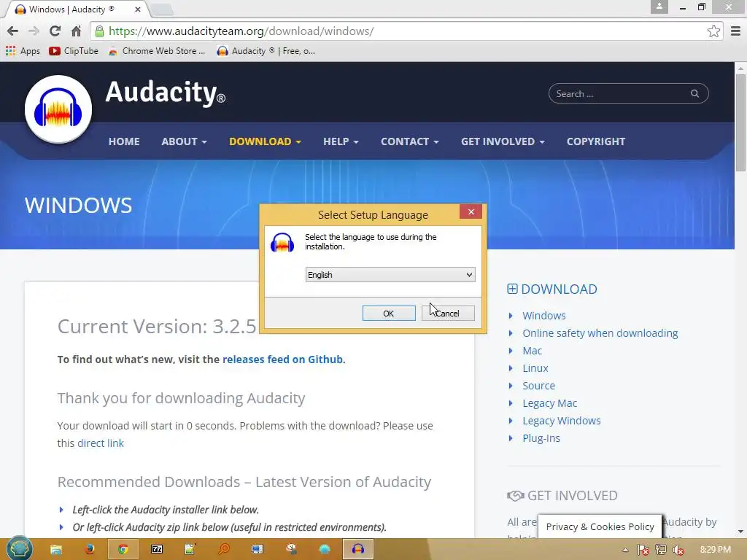Switch to the Audacity installer taskbar button
The image size is (747, 560).
click(357, 550)
